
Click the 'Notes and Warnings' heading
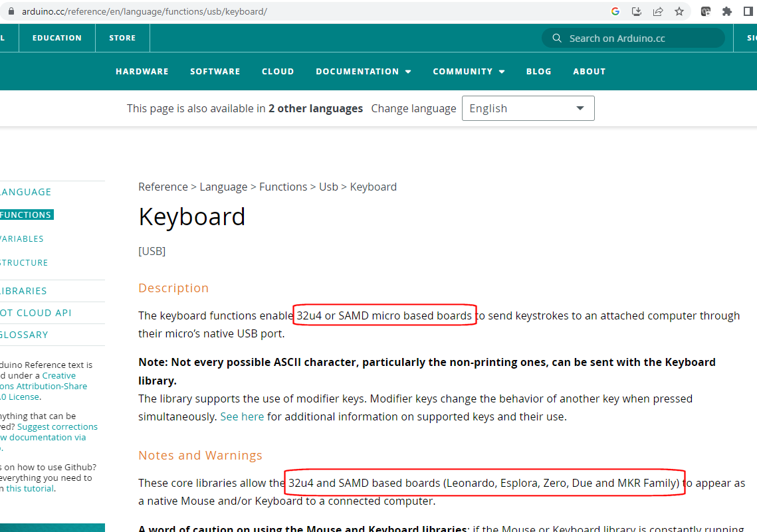tap(200, 456)
